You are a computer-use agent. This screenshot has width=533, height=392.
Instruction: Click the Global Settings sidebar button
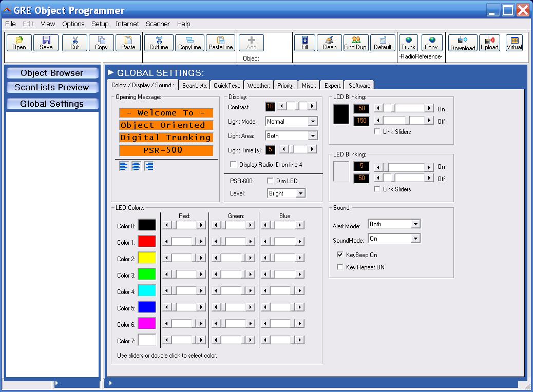(52, 104)
